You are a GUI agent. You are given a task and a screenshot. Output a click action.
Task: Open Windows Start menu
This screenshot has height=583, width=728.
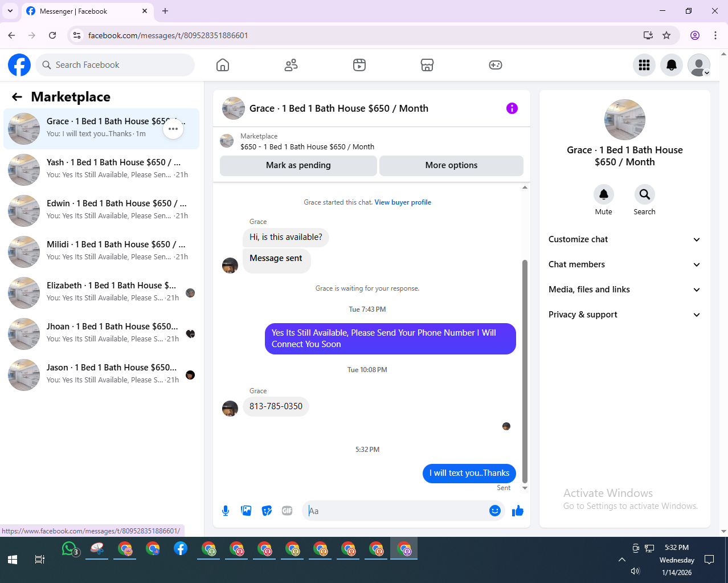pyautogui.click(x=13, y=560)
